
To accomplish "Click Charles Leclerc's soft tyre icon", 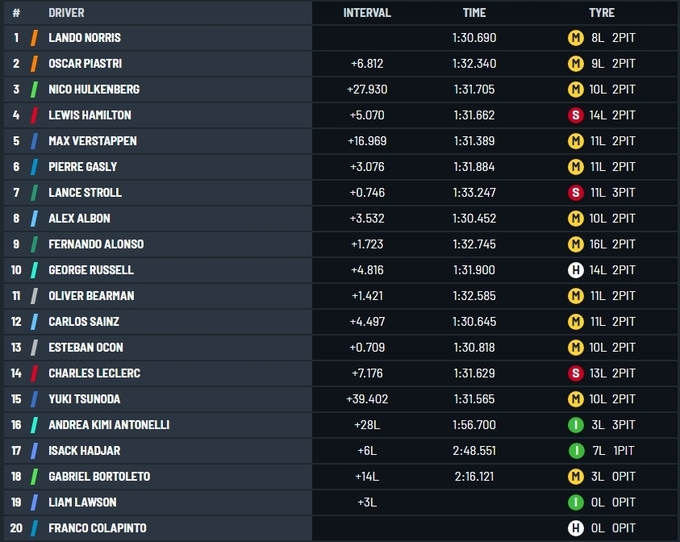I will tap(575, 373).
